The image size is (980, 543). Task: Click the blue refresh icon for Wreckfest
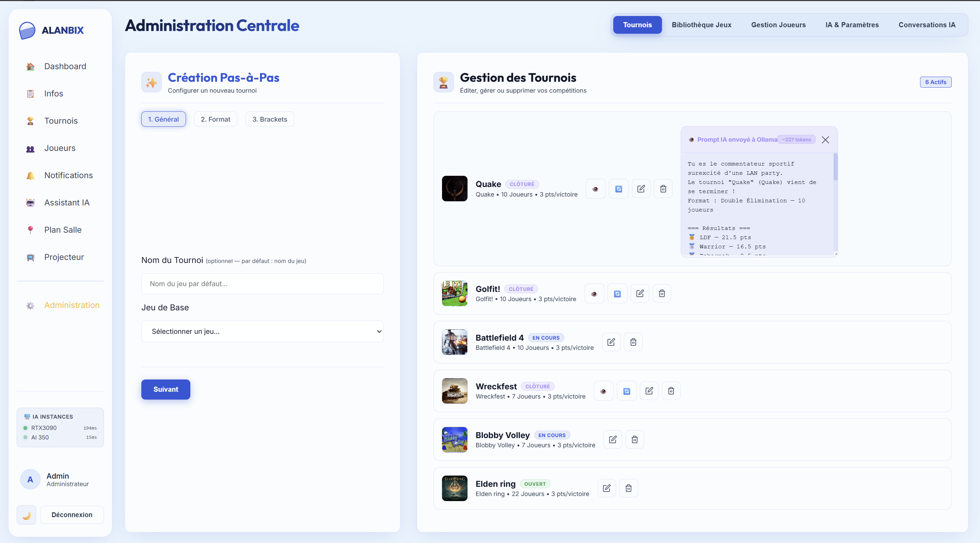click(x=627, y=391)
